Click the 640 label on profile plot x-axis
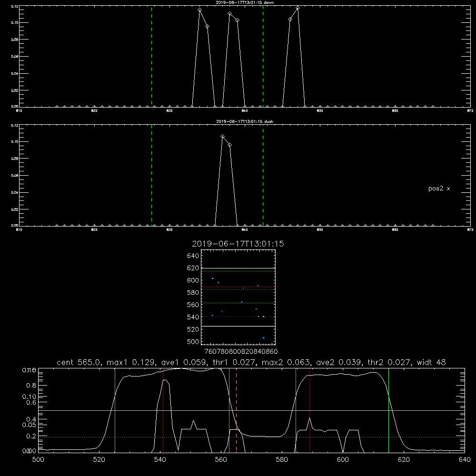 pyautogui.click(x=465, y=459)
